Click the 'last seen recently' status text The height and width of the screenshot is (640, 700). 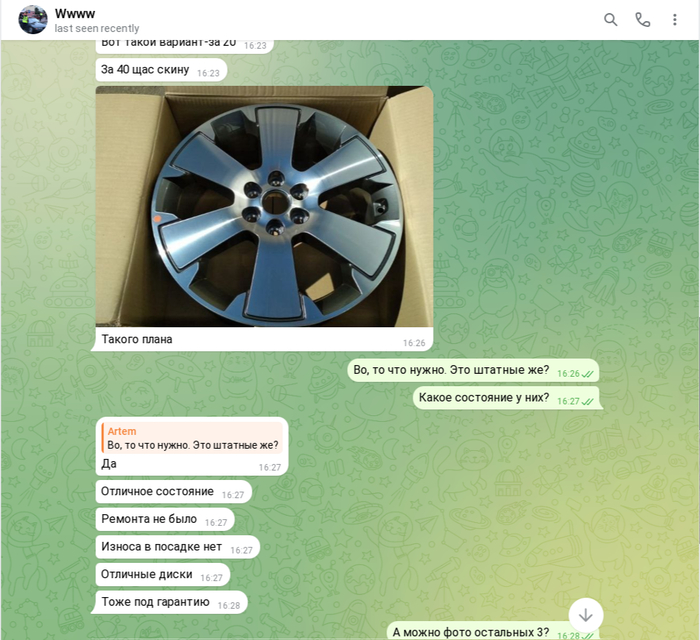click(97, 29)
